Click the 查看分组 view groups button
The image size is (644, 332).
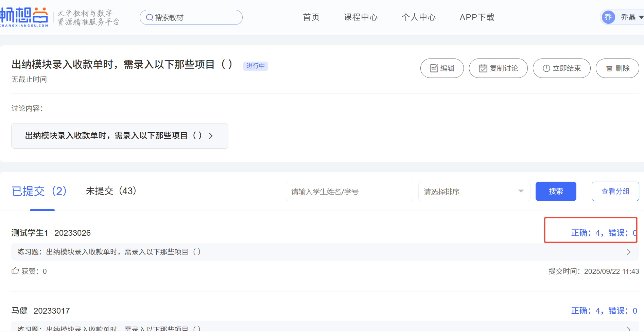(615, 192)
